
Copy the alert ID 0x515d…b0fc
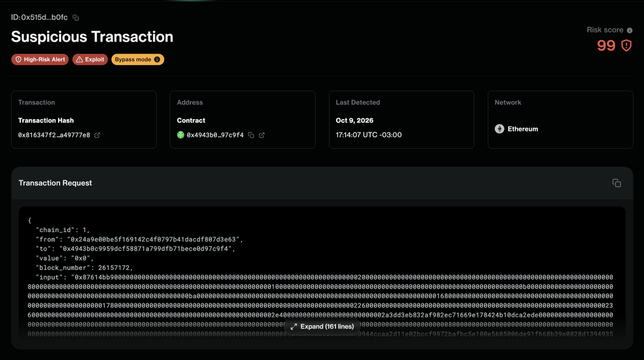(76, 18)
